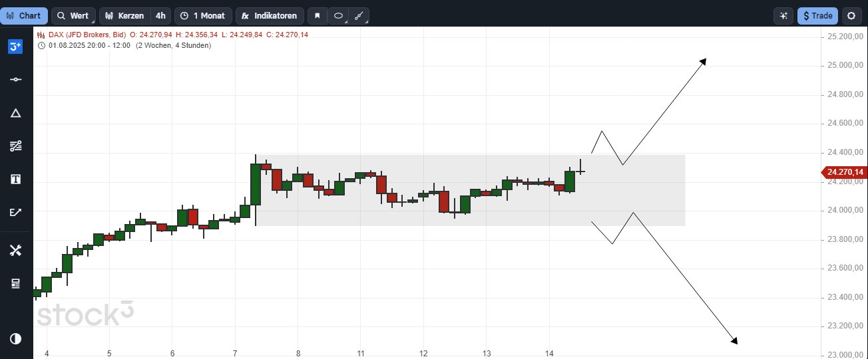The width and height of the screenshot is (868, 359).
Task: Open the layout panels icon in sidebar
Action: click(x=15, y=284)
